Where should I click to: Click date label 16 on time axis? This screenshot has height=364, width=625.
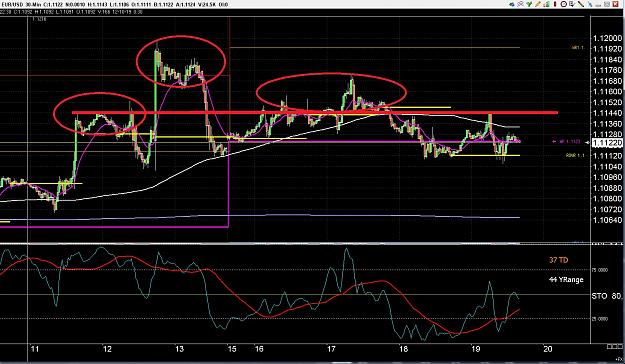pos(259,349)
